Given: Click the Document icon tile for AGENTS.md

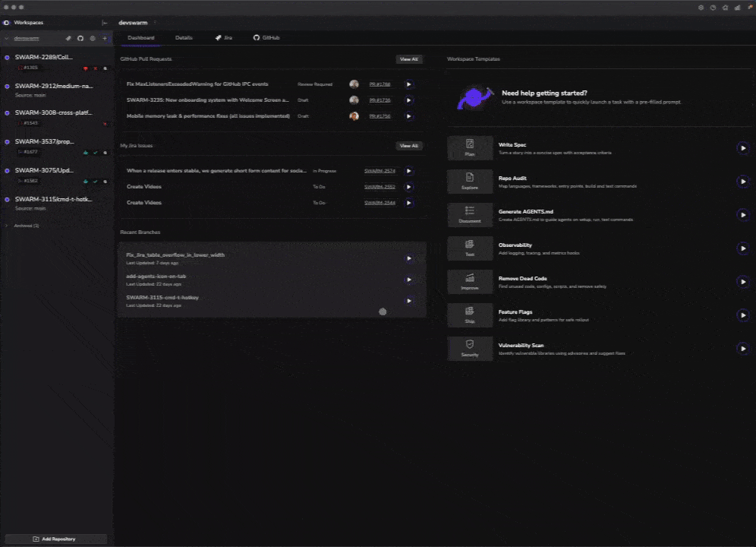Looking at the screenshot, I should [470, 215].
